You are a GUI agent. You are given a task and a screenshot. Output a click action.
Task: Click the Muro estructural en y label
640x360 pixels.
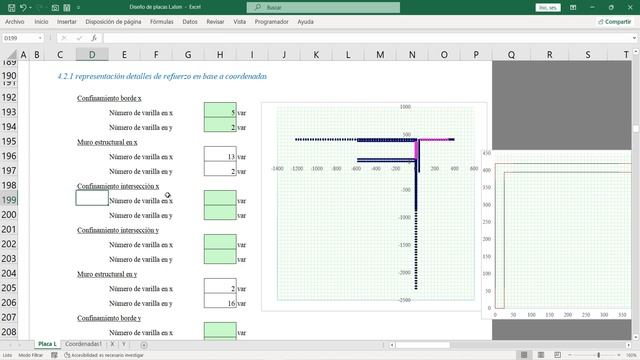coord(107,274)
